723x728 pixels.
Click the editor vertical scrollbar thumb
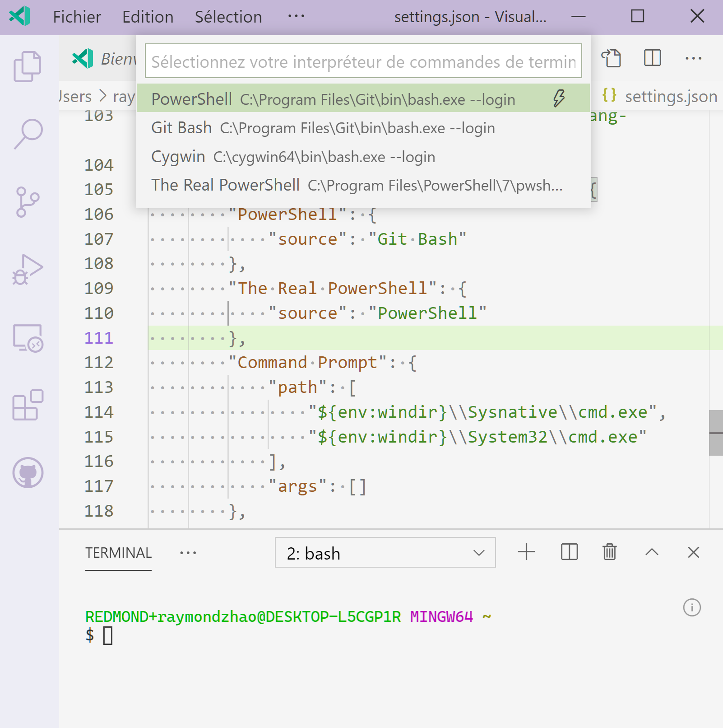pyautogui.click(x=716, y=433)
